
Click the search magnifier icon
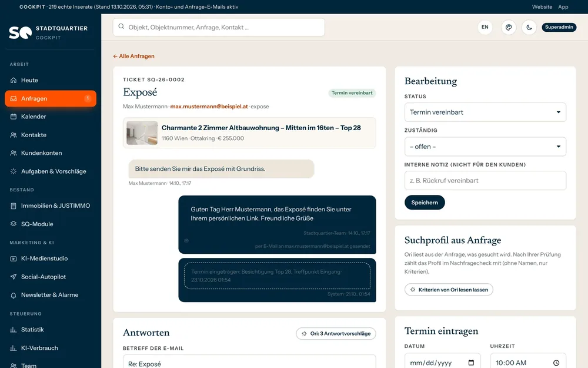(121, 26)
